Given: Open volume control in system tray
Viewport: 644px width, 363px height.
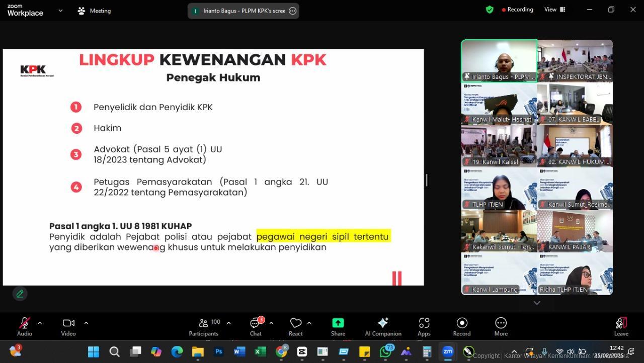Looking at the screenshot, I should (571, 351).
